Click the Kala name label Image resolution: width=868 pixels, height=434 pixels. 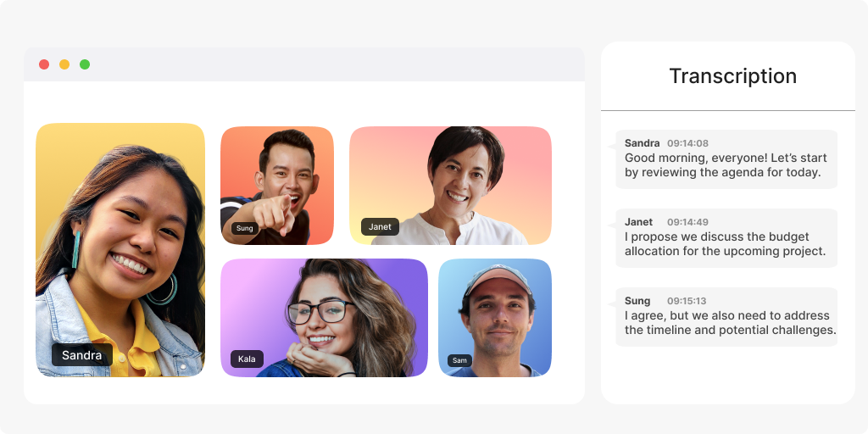pyautogui.click(x=247, y=359)
